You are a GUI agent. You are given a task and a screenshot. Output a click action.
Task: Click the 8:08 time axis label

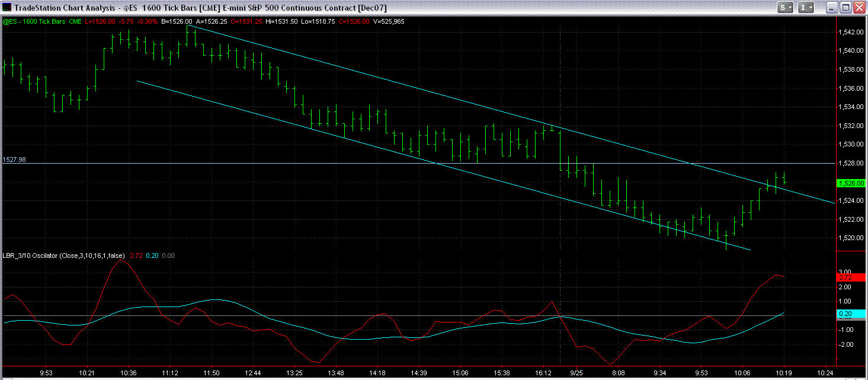[x=618, y=373]
